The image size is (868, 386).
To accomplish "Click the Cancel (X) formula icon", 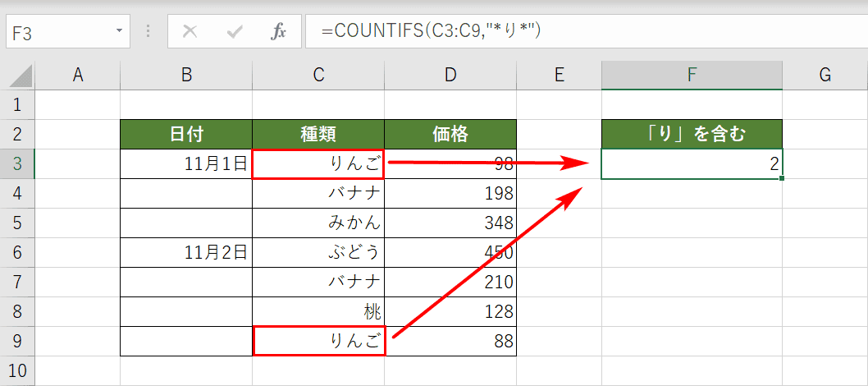I will (190, 32).
